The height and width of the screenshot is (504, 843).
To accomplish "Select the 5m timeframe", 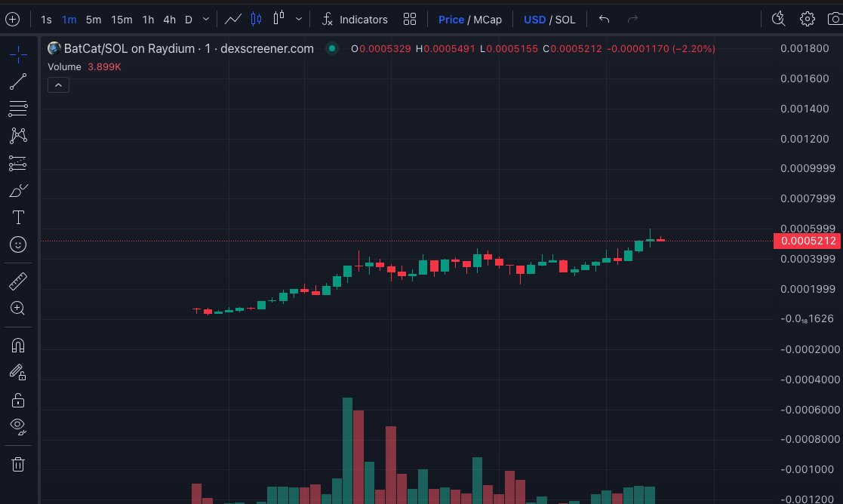I will [x=94, y=20].
